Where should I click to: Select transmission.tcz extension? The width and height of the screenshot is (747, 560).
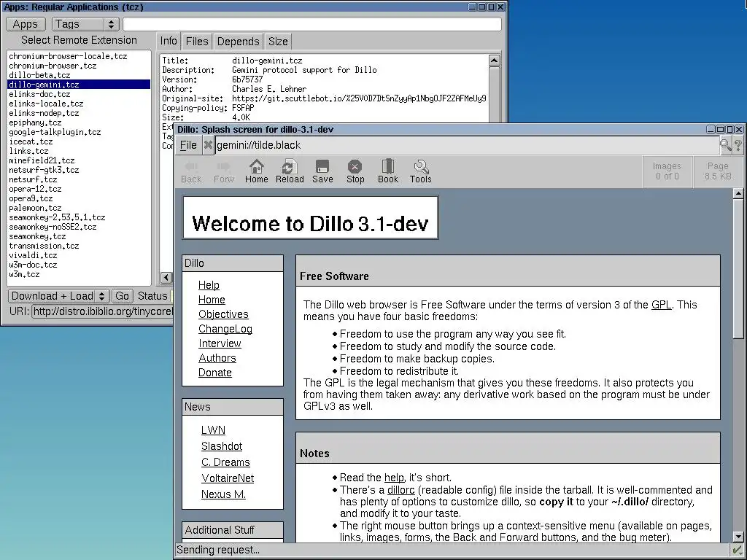pyautogui.click(x=79, y=246)
